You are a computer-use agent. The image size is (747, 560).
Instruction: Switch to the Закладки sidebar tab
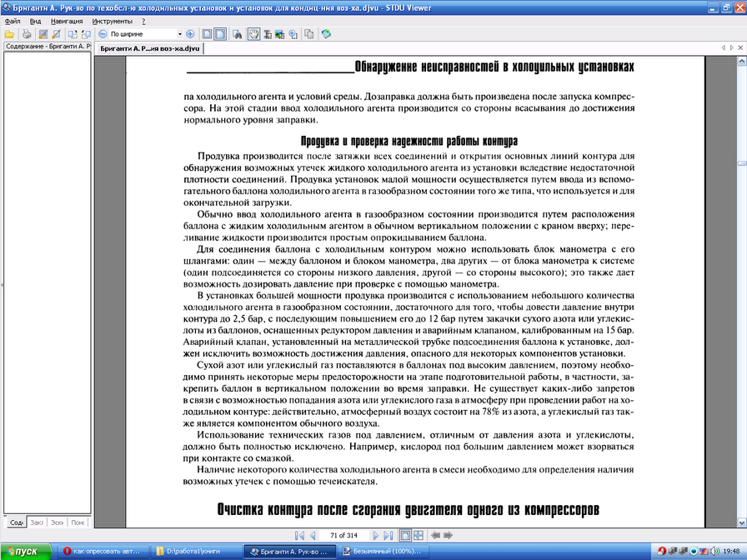tap(38, 522)
